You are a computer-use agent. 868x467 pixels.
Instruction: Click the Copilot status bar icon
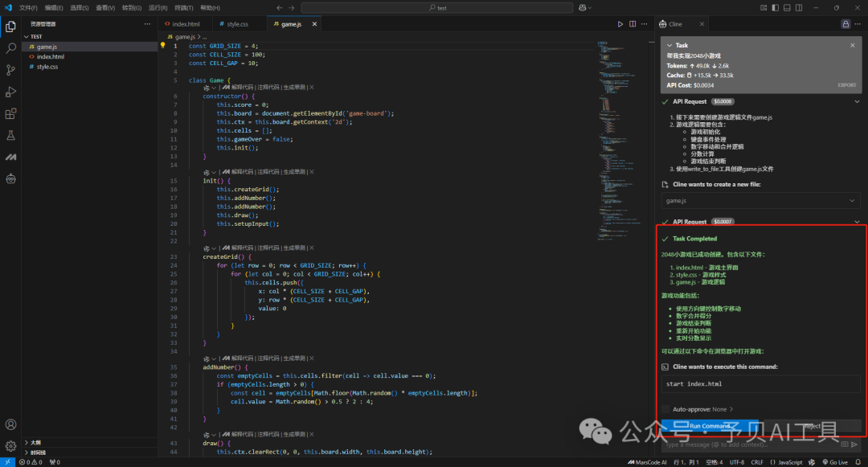tap(812, 462)
